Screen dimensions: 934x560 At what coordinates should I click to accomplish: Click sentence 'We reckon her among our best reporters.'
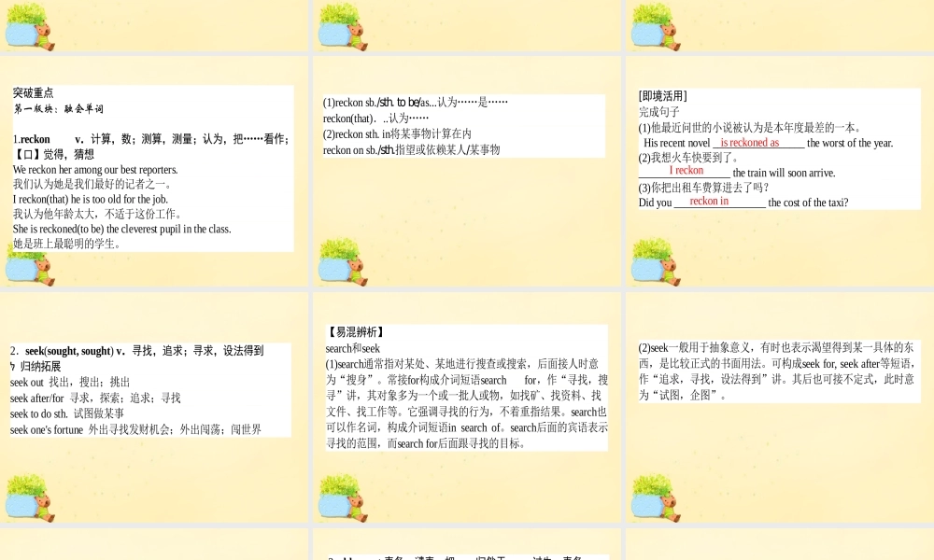(95, 170)
